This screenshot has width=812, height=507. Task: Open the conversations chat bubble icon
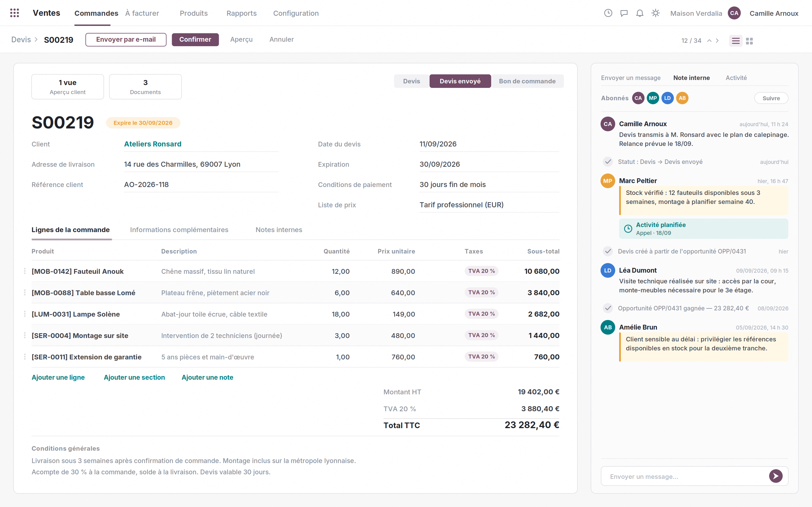pos(624,13)
